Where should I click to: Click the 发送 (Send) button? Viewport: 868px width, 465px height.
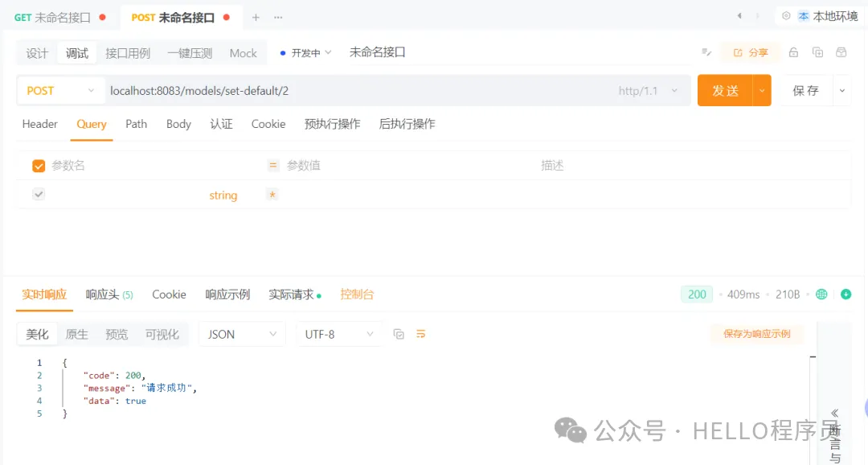pyautogui.click(x=725, y=90)
